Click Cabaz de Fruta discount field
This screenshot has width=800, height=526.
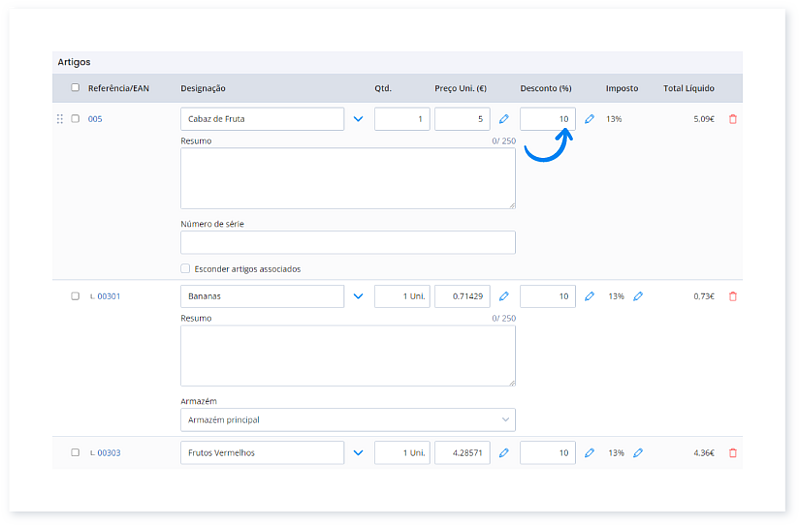coord(547,119)
